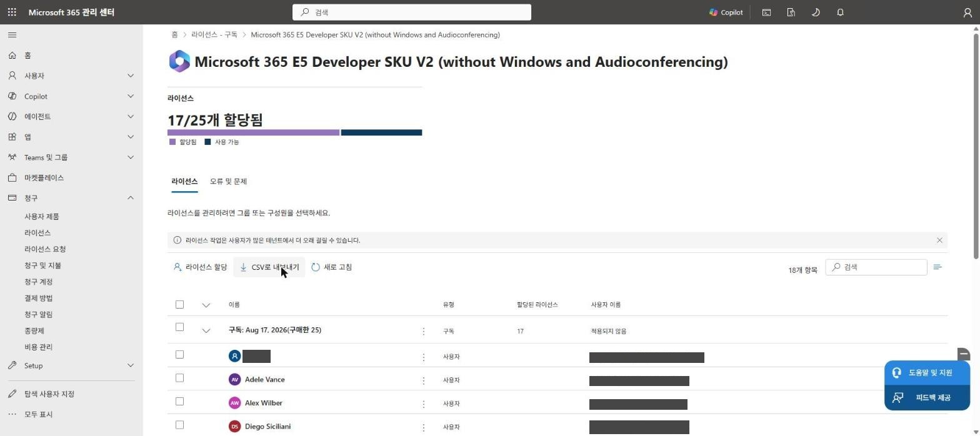The height and width of the screenshot is (436, 980).
Task: Select the 라이선스 tab
Action: (x=184, y=182)
